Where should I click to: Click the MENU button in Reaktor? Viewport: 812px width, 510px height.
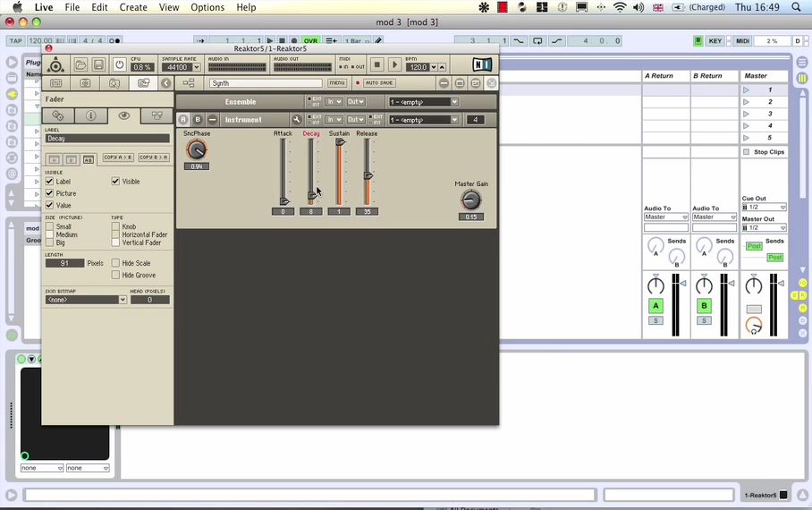336,83
